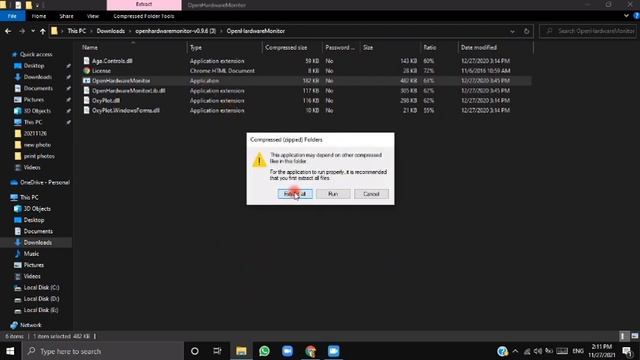This screenshot has height=360, width=640.
Task: Switch to large icons view
Action: [x=634, y=336]
